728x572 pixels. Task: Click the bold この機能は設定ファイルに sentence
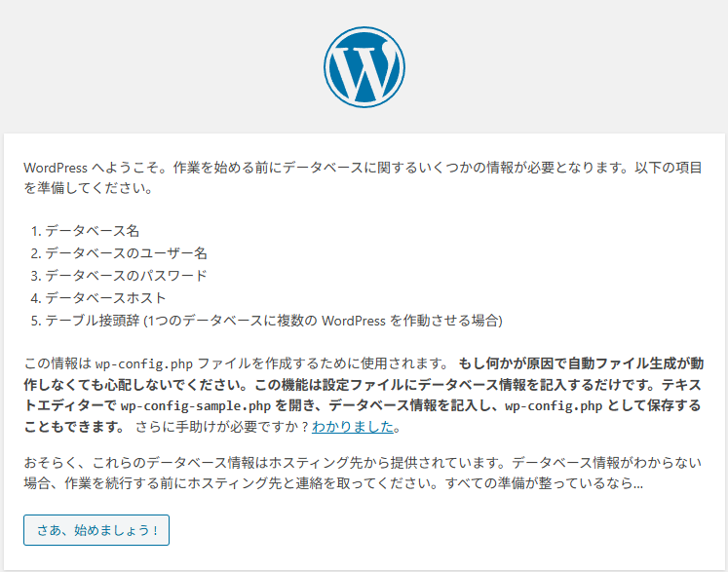pos(429,384)
